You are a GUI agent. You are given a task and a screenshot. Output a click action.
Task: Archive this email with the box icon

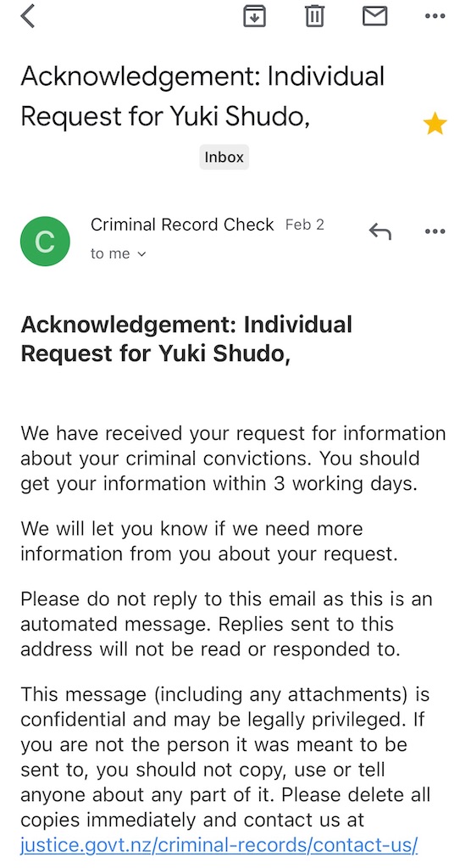(255, 15)
